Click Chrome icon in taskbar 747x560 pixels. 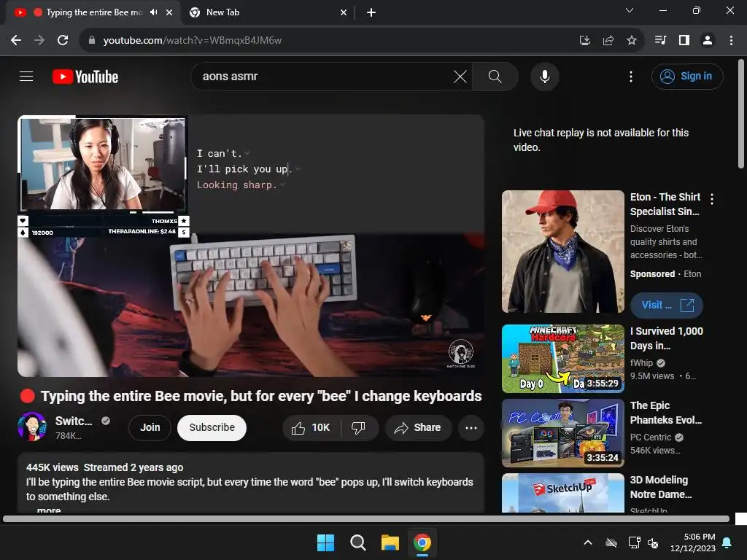click(422, 542)
